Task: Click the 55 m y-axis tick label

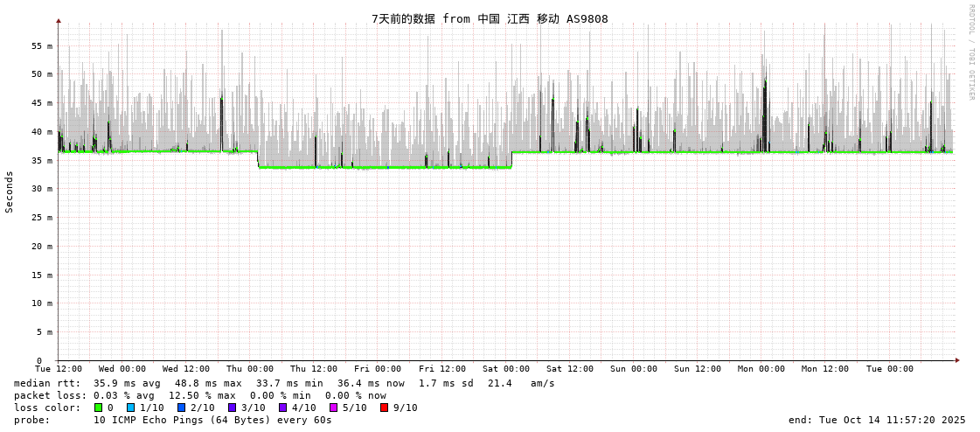Action: (42, 45)
